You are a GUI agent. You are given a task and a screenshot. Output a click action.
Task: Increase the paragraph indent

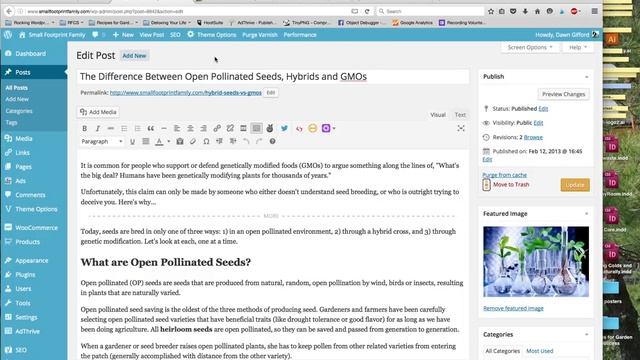pyautogui.click(x=233, y=141)
